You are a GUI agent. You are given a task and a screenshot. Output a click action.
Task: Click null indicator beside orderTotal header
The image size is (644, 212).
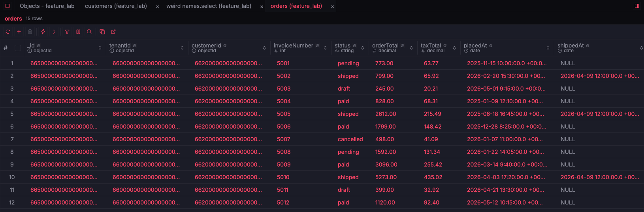(x=402, y=46)
